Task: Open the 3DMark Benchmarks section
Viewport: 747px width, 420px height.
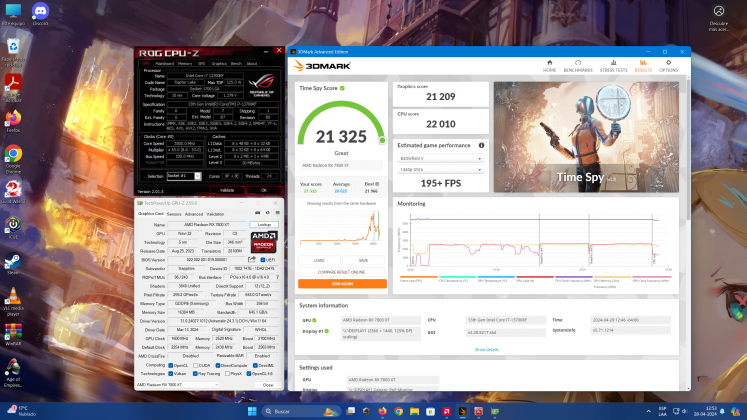Action: (577, 66)
